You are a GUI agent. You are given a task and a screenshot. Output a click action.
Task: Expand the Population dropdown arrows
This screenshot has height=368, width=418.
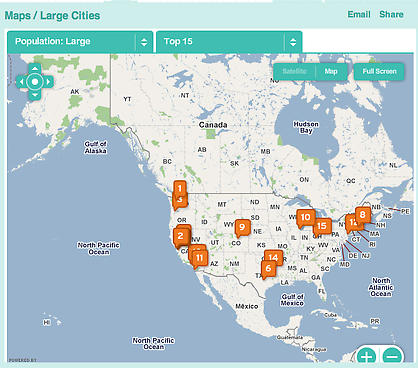144,42
